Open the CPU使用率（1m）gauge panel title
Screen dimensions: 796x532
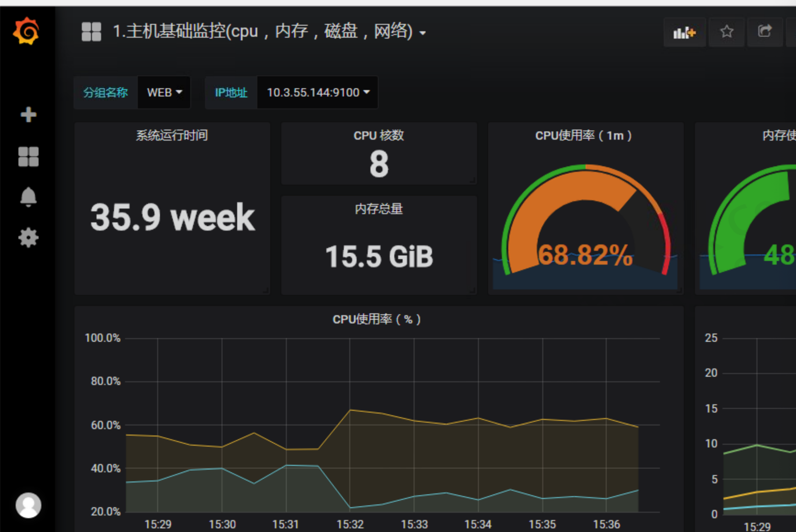pyautogui.click(x=584, y=136)
